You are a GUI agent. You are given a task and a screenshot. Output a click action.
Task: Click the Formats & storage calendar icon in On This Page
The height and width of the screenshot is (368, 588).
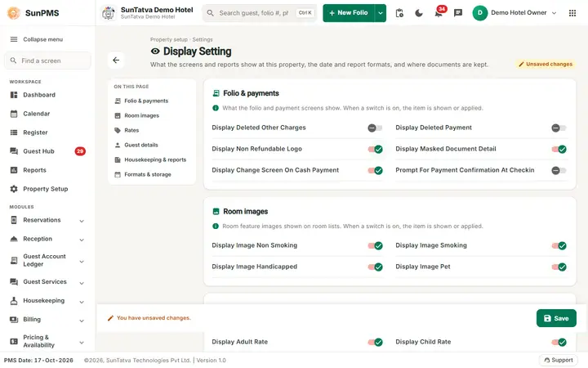(118, 174)
